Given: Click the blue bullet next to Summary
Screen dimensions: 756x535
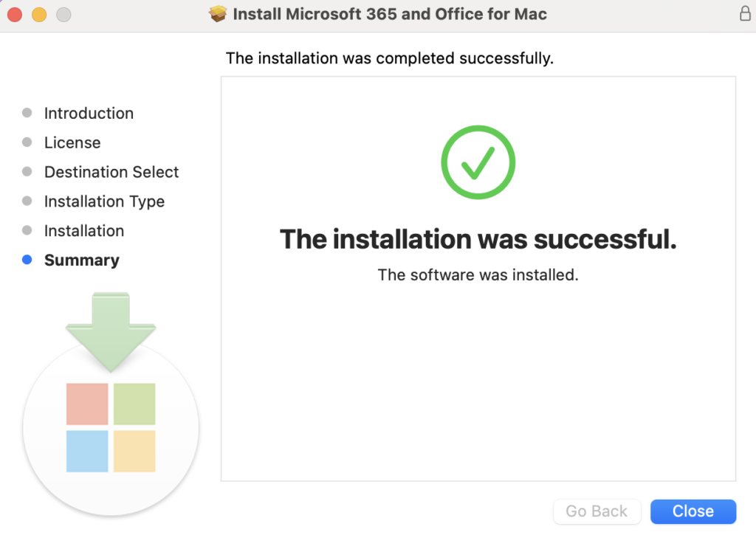Looking at the screenshot, I should coord(27,260).
